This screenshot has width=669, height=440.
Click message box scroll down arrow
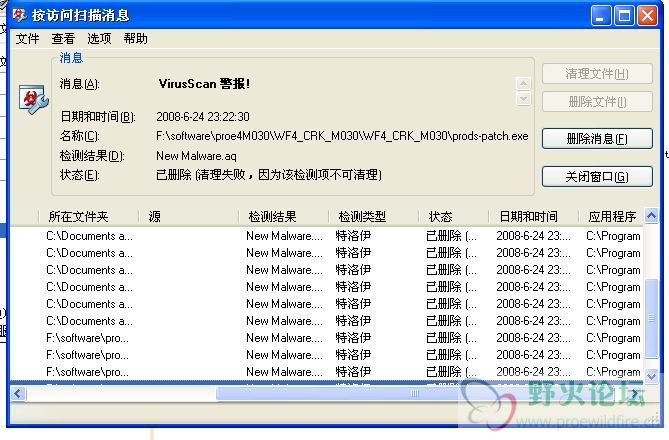pyautogui.click(x=524, y=99)
